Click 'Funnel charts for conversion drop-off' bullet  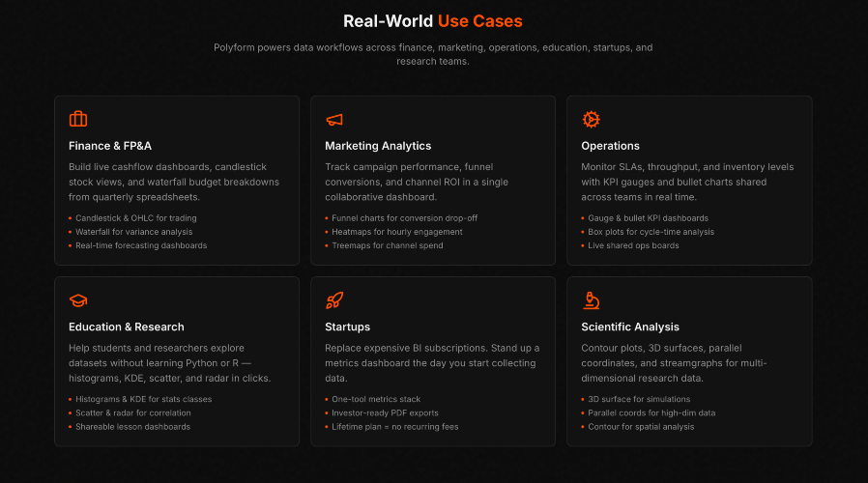(x=405, y=218)
